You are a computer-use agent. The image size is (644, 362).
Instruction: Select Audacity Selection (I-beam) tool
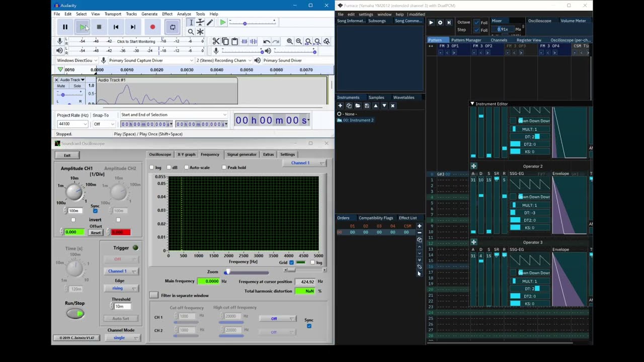tap(191, 23)
